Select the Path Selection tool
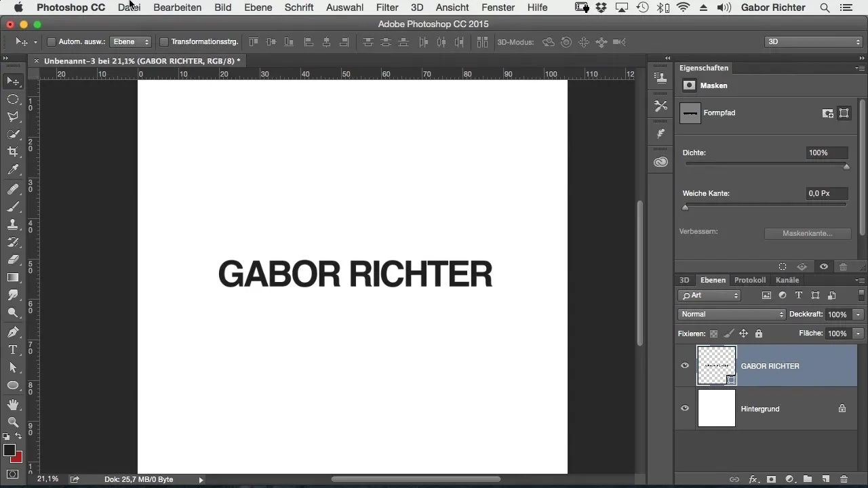This screenshot has height=488, width=868. 13,367
